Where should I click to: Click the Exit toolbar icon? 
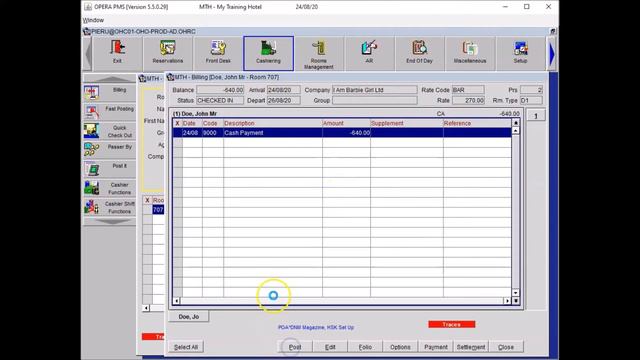pyautogui.click(x=118, y=53)
